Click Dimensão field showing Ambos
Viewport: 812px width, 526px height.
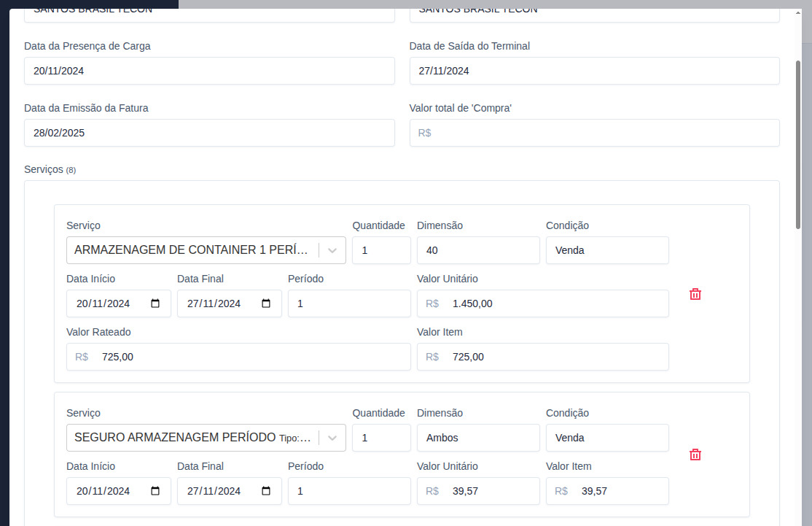click(x=478, y=438)
